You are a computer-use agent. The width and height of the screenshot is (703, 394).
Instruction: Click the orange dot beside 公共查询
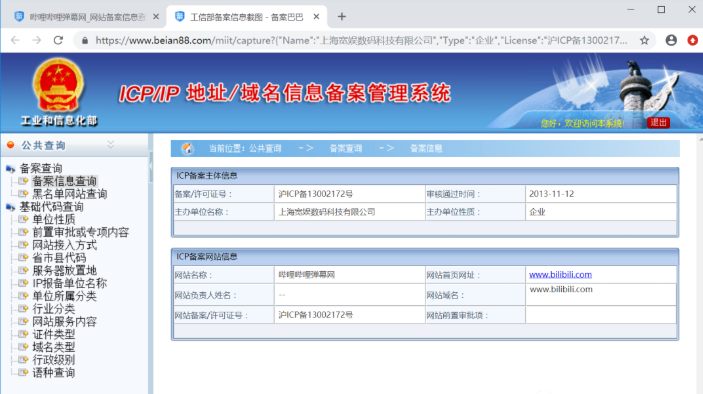click(x=10, y=145)
